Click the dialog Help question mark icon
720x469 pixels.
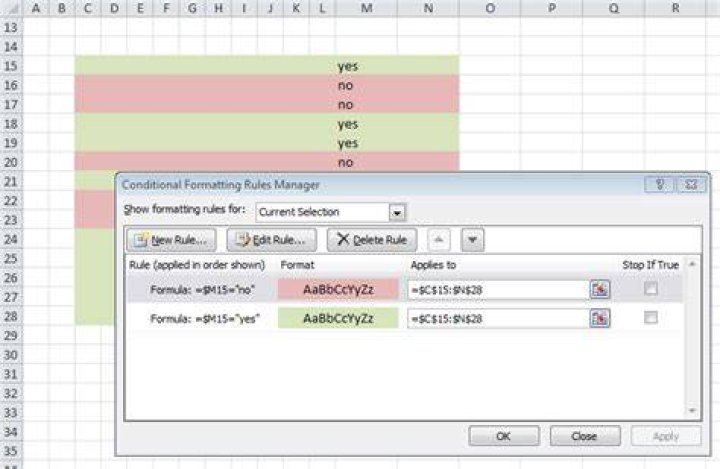[659, 185]
